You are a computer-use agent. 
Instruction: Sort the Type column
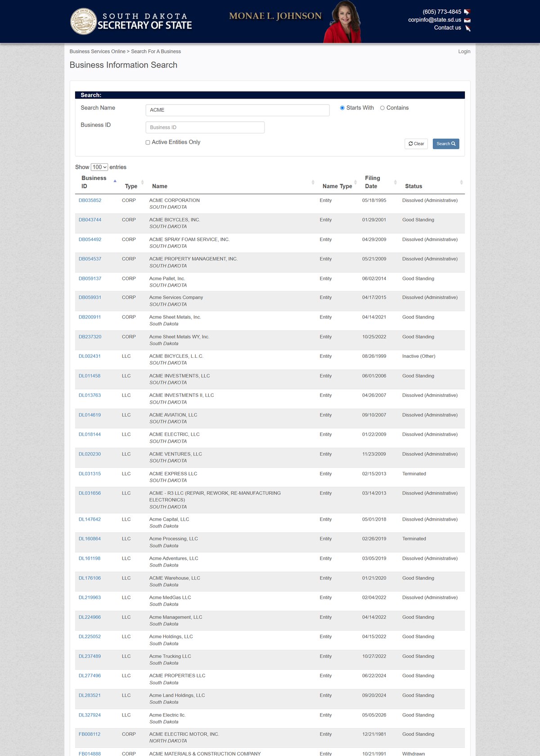(x=142, y=182)
